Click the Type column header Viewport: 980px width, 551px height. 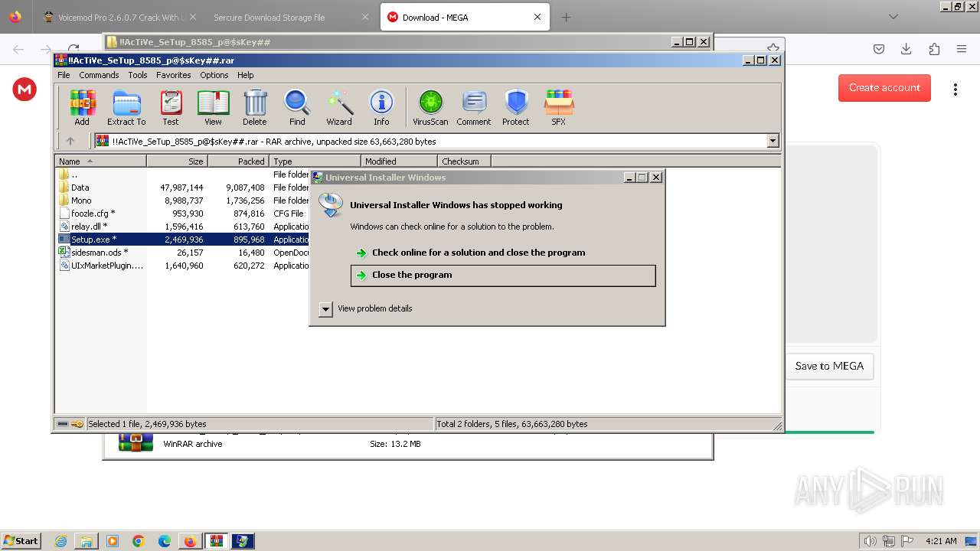tap(315, 161)
